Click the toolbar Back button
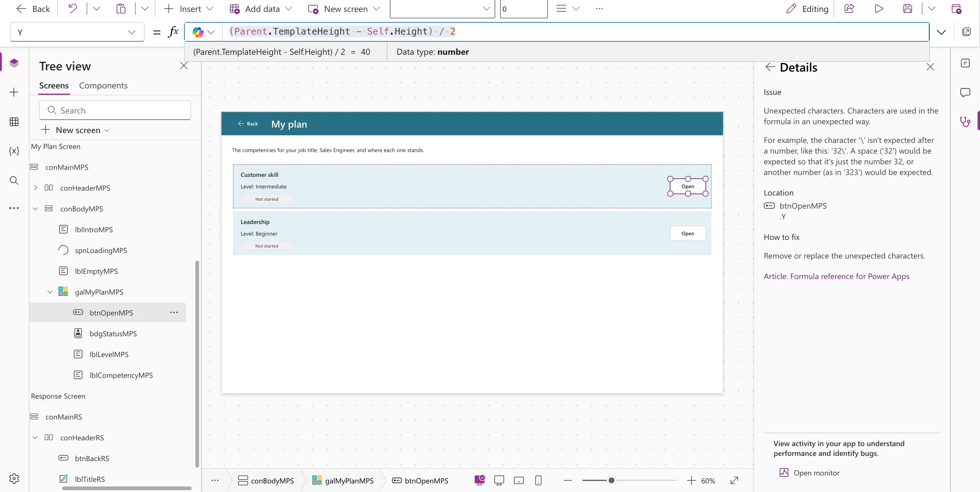This screenshot has width=980, height=492. tap(33, 9)
